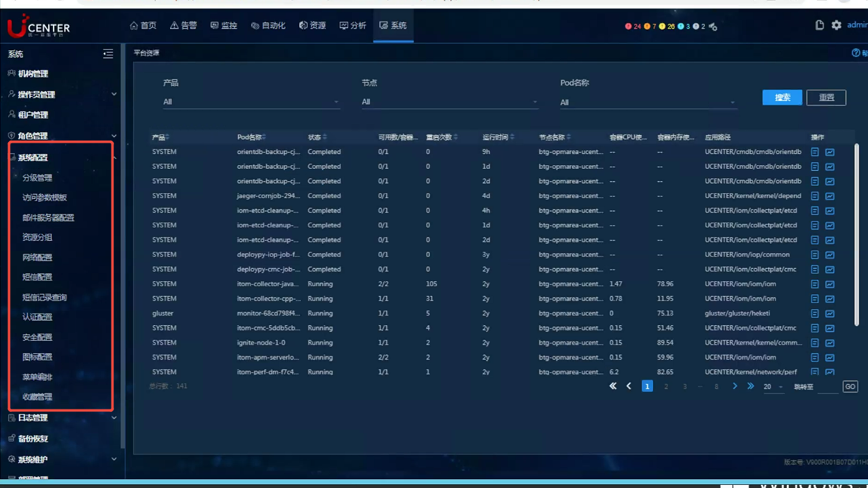This screenshot has width=868, height=488.
Task: Open 机构管理 in the sidebar
Action: pyautogui.click(x=33, y=74)
